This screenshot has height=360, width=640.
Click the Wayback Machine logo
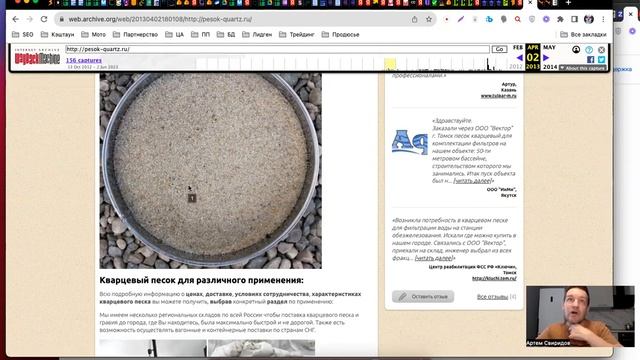pyautogui.click(x=37, y=57)
